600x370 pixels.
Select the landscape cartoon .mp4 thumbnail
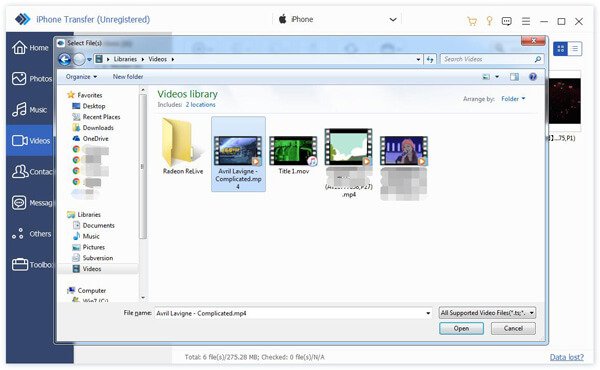tap(348, 147)
